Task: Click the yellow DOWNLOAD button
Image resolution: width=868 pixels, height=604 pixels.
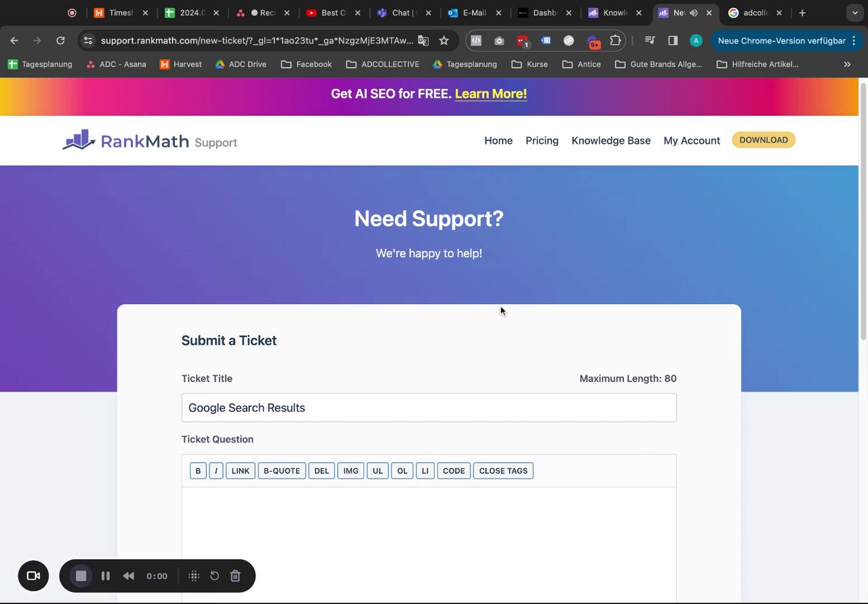Action: pyautogui.click(x=764, y=140)
